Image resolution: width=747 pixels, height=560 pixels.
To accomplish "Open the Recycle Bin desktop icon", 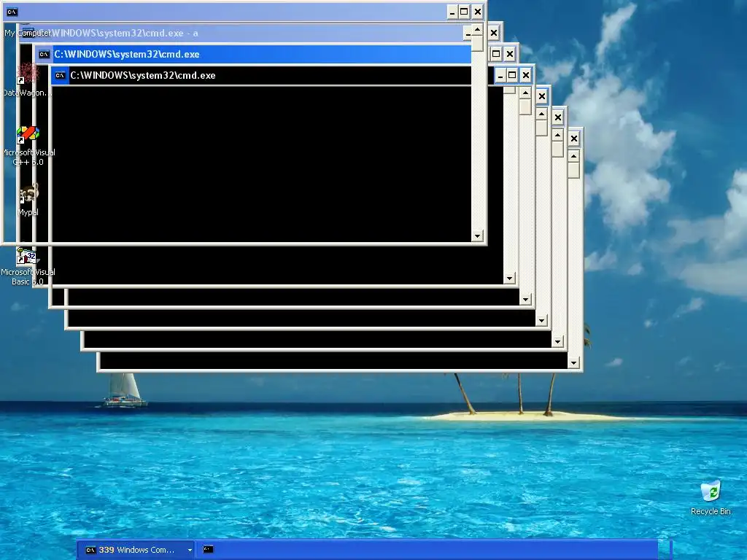I will pos(711,497).
